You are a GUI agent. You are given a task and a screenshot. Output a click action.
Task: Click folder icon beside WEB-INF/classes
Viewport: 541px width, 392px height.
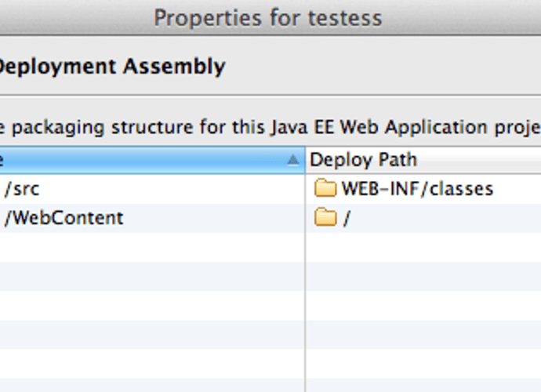(x=325, y=188)
